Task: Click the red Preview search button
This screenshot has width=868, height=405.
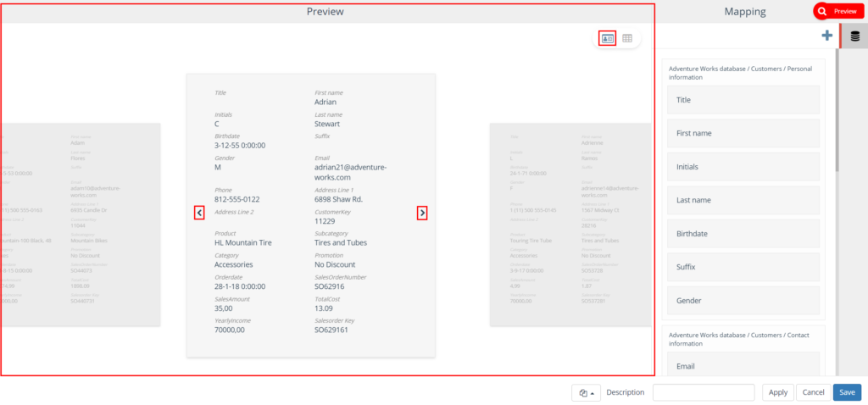Action: [x=837, y=11]
